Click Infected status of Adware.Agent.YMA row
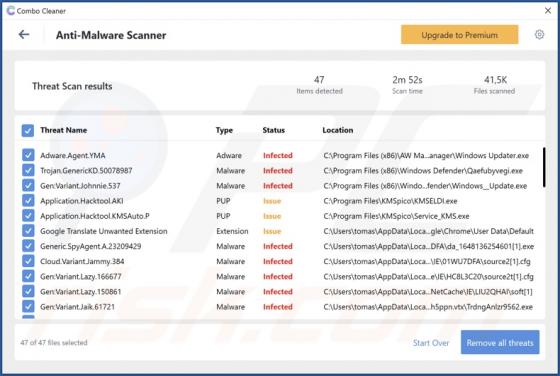This screenshot has width=560, height=376. pyautogui.click(x=278, y=155)
